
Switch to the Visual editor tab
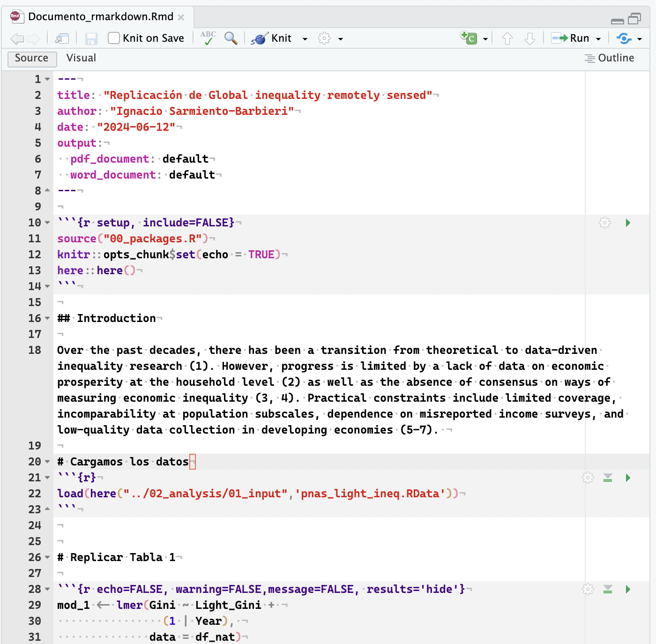click(x=81, y=58)
